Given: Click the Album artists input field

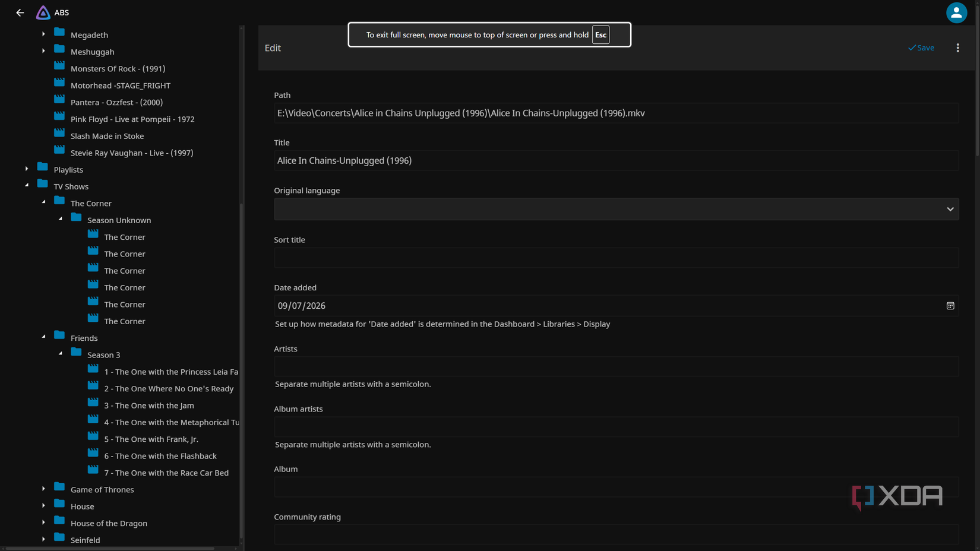Looking at the screenshot, I should (616, 427).
